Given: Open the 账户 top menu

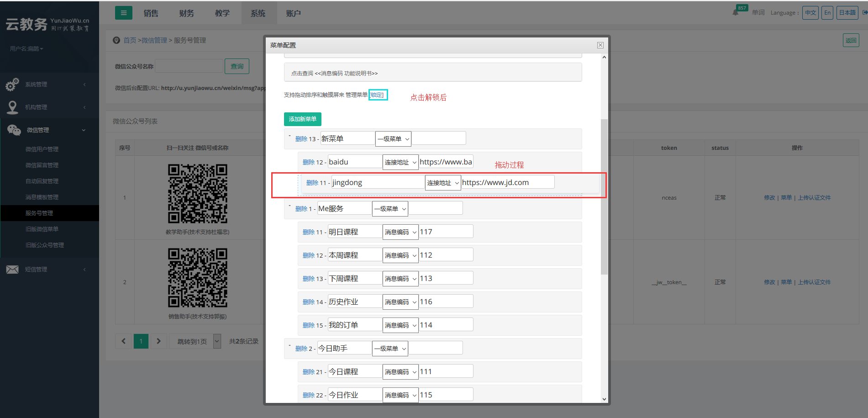Looking at the screenshot, I should (x=293, y=13).
